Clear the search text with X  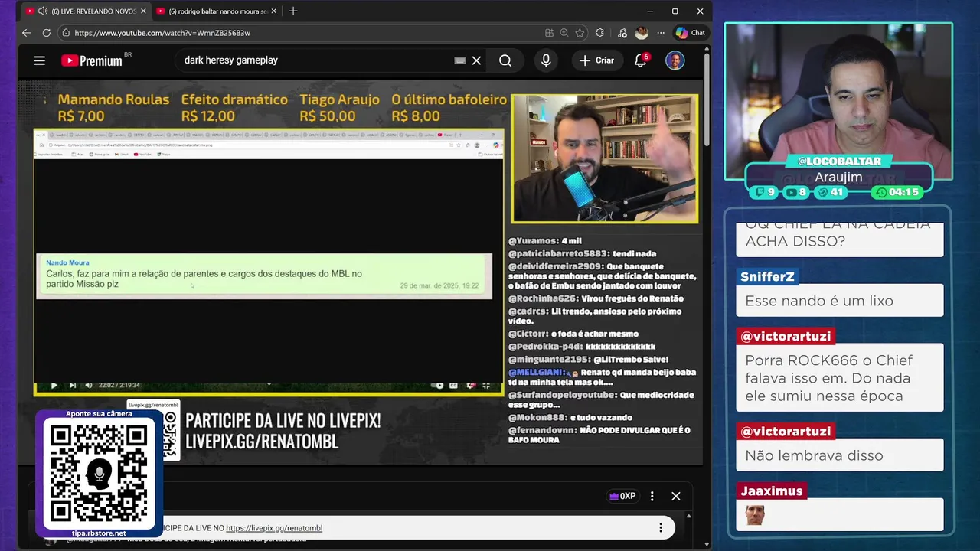tap(476, 60)
